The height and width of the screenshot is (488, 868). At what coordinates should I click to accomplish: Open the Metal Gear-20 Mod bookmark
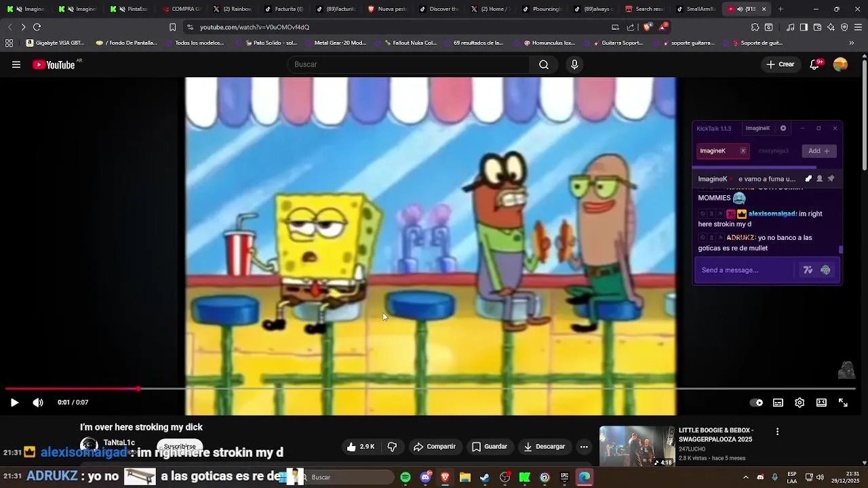tap(335, 43)
